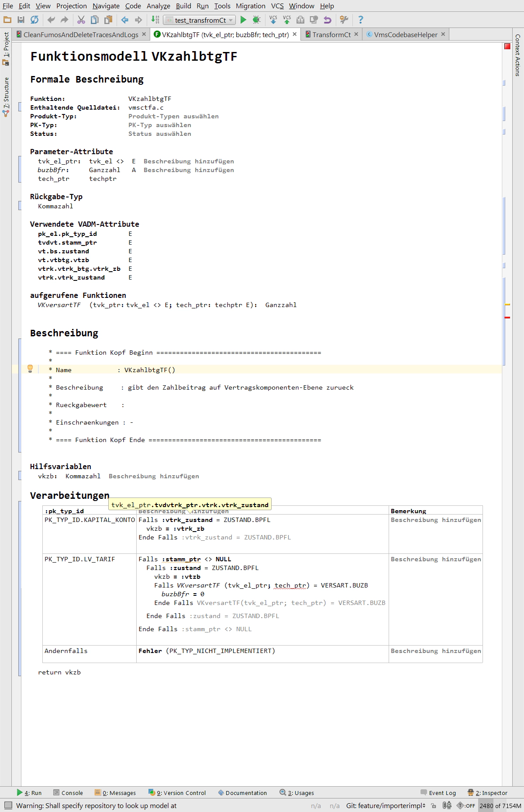Click the padlock read-only status icon
Screen dimensions: 524x812
[434, 805]
